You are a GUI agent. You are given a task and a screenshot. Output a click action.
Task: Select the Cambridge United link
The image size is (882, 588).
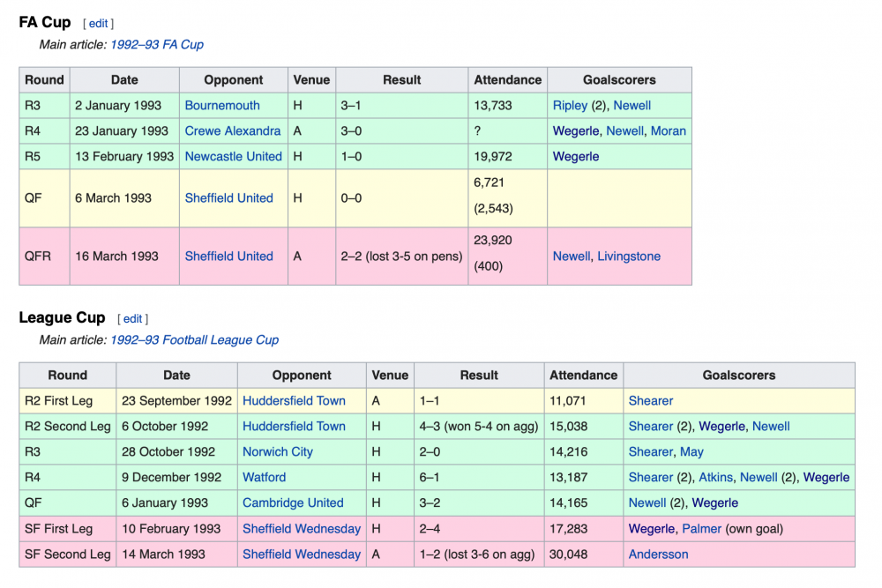(293, 502)
